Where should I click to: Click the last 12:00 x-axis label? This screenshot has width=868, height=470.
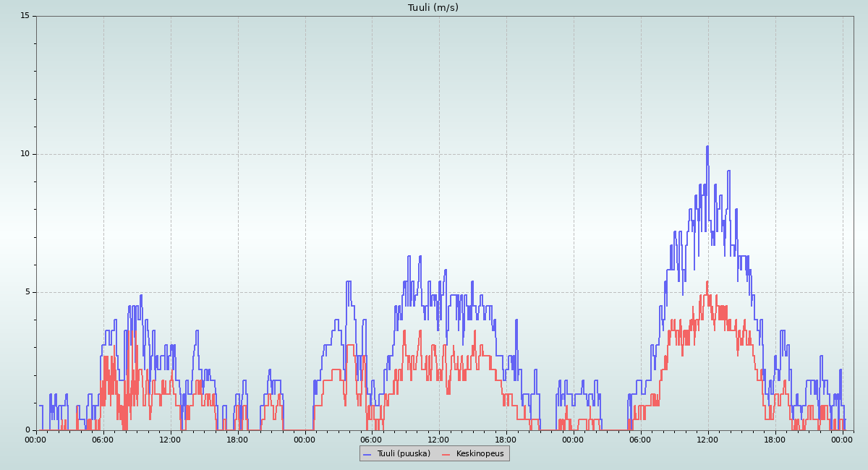click(707, 440)
